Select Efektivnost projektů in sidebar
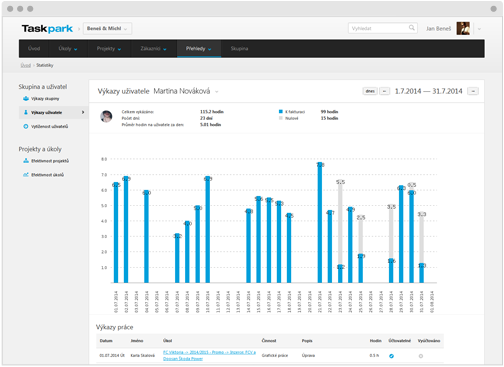 coord(50,161)
